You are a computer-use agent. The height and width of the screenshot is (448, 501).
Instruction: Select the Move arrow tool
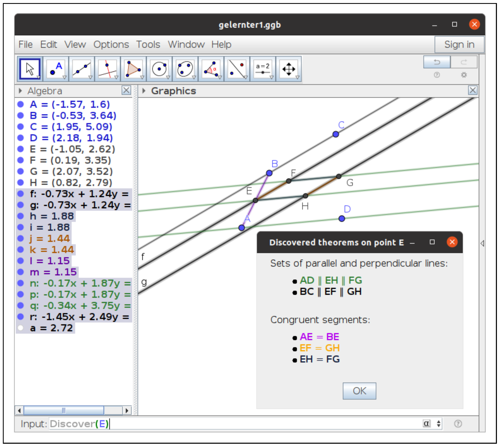30,69
